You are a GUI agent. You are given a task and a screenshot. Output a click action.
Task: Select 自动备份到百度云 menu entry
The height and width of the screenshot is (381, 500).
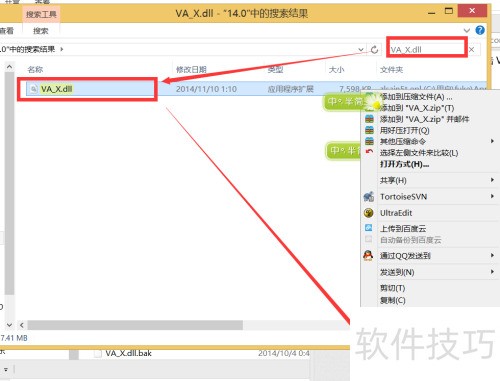(x=411, y=240)
